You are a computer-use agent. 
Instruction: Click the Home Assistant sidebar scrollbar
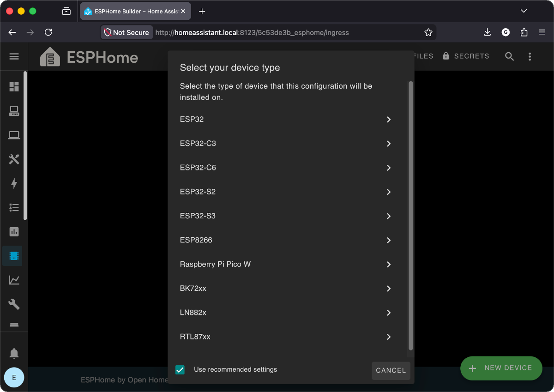tap(25, 145)
